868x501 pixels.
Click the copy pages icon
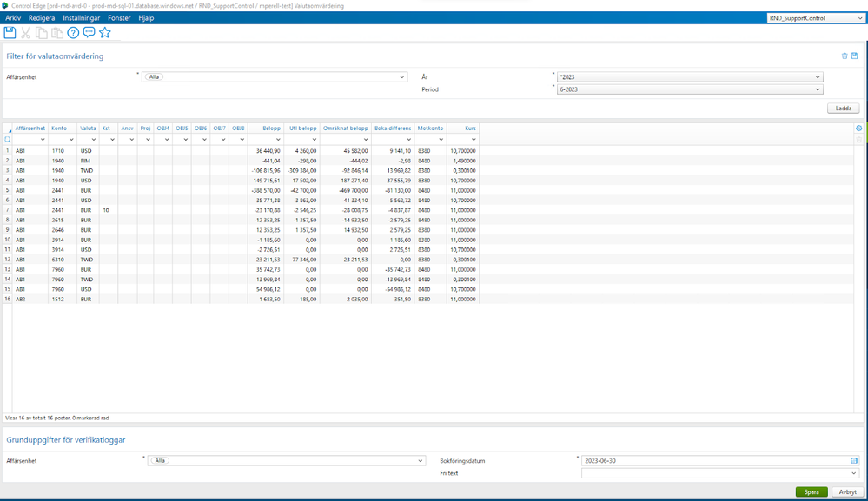pyautogui.click(x=42, y=33)
